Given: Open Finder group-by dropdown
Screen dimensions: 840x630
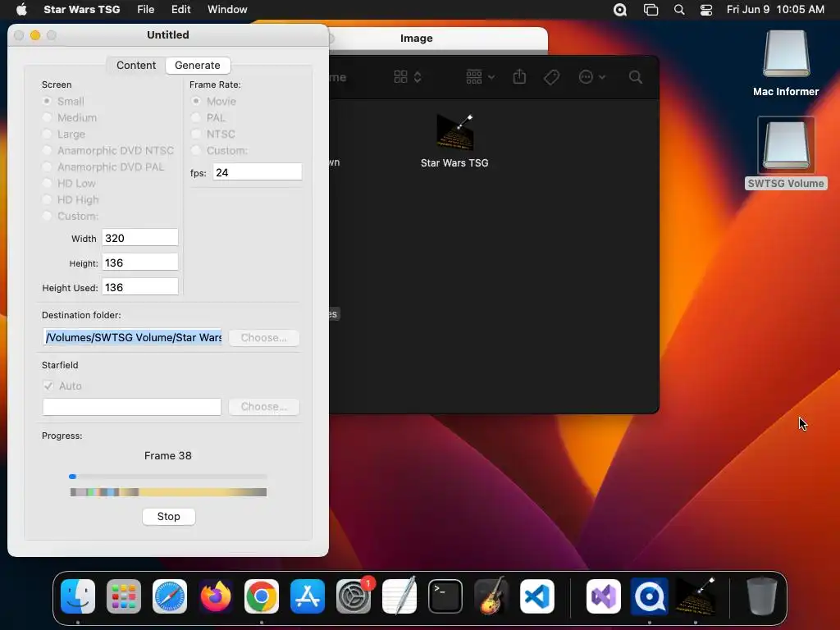Looking at the screenshot, I should tap(480, 77).
